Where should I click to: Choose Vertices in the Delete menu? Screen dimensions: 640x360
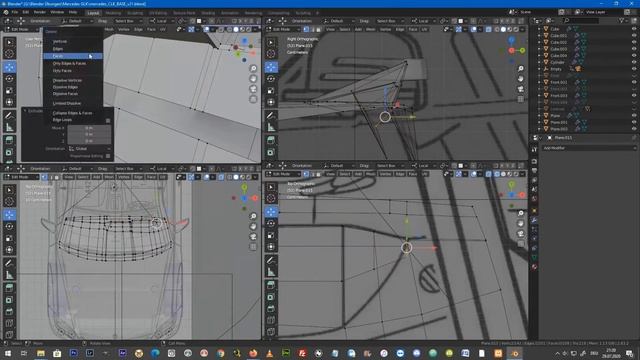tap(73, 41)
